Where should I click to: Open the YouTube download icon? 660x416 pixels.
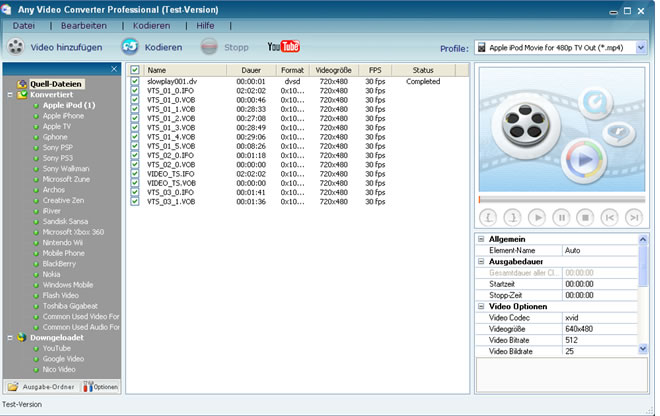[283, 46]
